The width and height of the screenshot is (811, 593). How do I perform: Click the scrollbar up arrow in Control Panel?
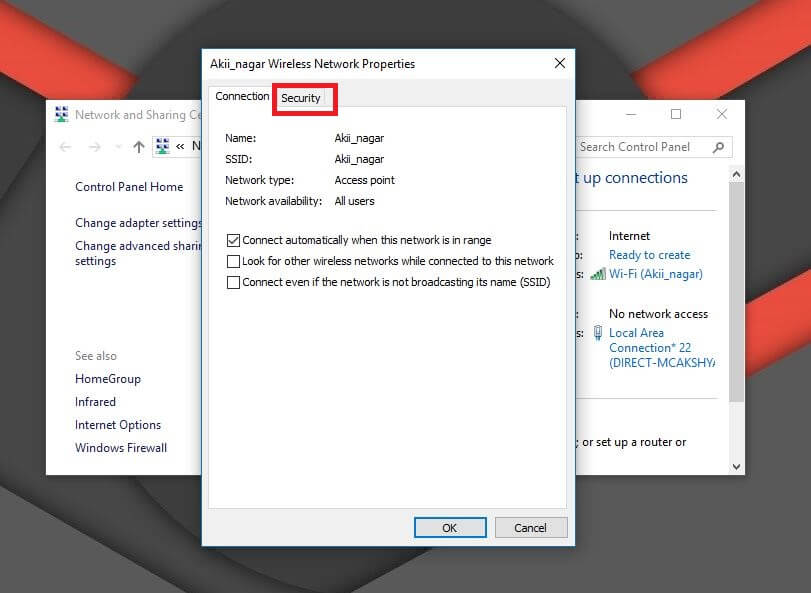737,175
